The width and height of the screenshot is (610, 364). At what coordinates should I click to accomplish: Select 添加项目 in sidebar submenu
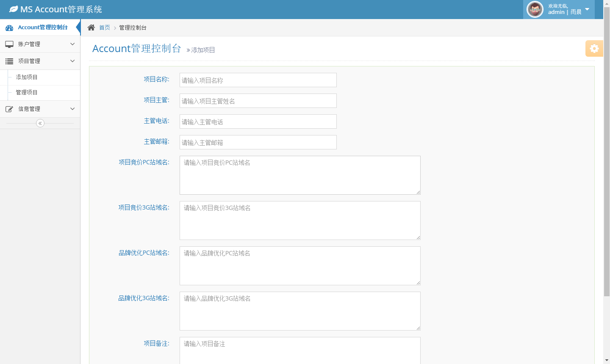pos(27,77)
